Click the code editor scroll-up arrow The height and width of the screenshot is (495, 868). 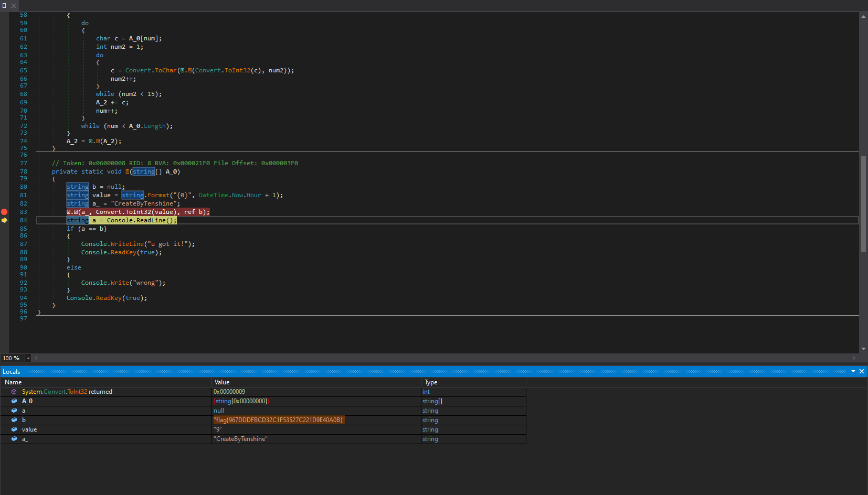[863, 16]
